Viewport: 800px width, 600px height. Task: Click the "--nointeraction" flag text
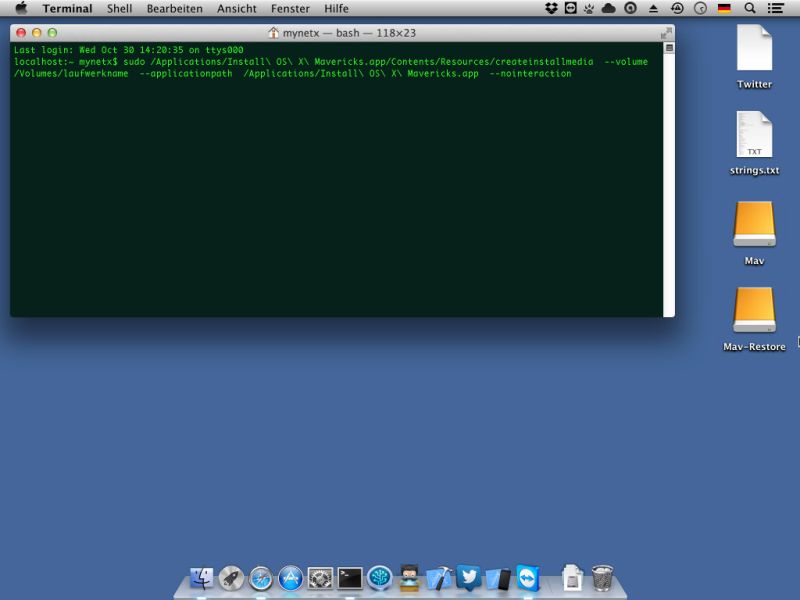[x=531, y=73]
